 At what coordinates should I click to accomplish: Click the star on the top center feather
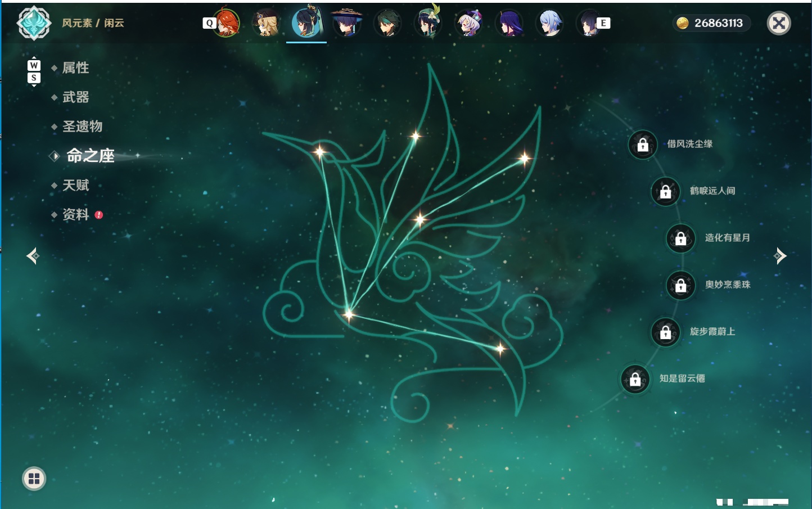point(416,136)
